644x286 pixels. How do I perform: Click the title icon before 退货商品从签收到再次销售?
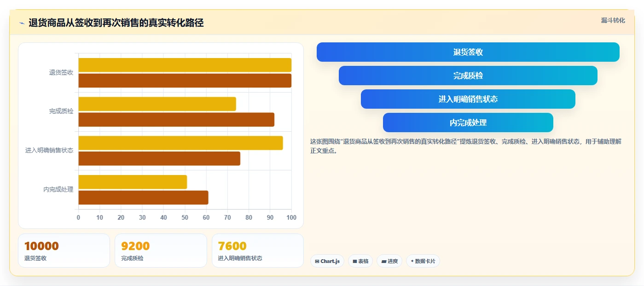(x=22, y=23)
